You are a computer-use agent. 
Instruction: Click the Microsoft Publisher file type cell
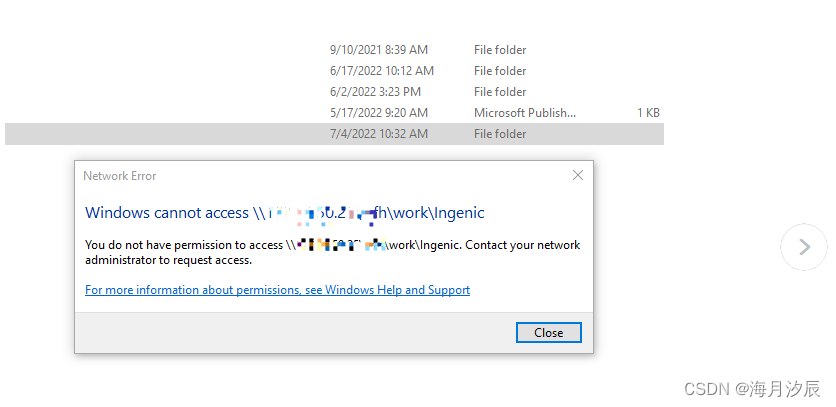(x=524, y=113)
